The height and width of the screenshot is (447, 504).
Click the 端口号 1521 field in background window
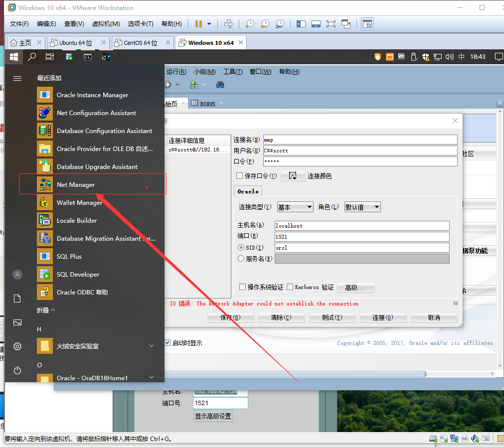point(220,403)
